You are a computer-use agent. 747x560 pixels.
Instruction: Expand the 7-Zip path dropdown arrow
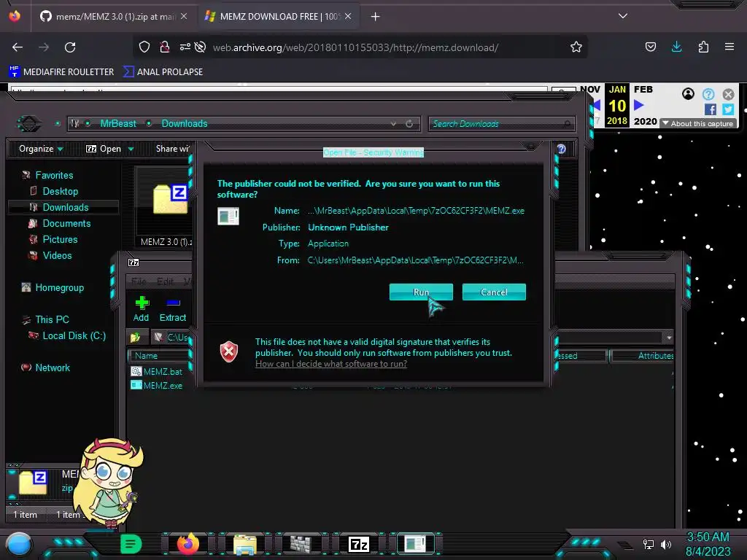click(669, 337)
